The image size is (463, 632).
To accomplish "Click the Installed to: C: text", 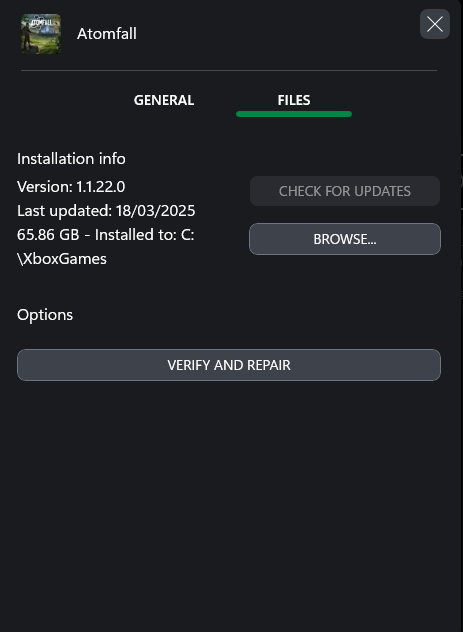I will coord(145,235).
